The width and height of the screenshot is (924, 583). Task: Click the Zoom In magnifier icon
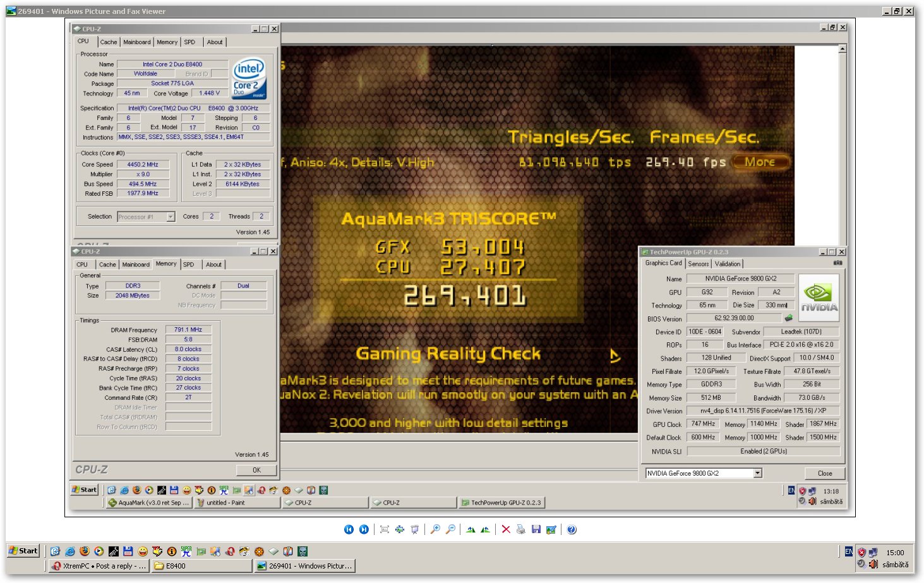click(435, 529)
